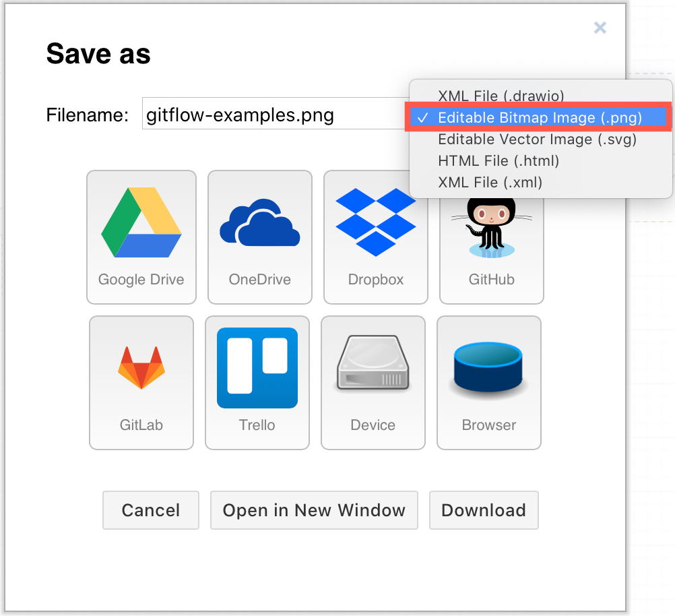
Task: Select GitLab for saving the file
Action: (x=141, y=382)
